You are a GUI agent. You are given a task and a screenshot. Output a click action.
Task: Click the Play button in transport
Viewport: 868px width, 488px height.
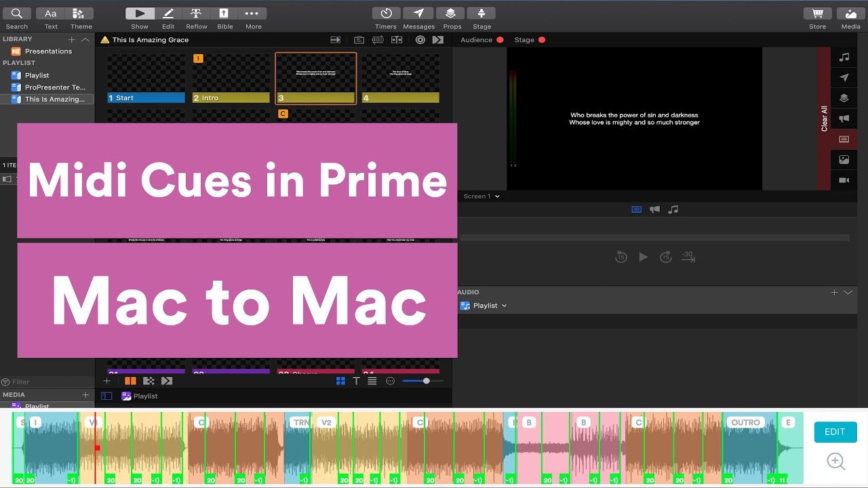point(644,257)
